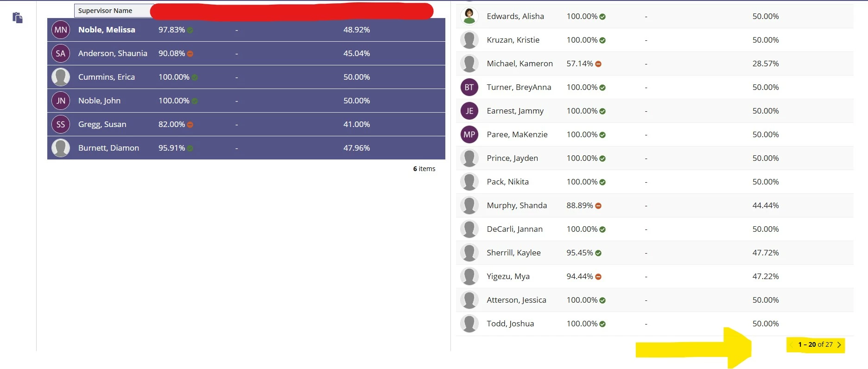Click the red status icon for Anderson, Shaunia
Viewport: 868px width, 369px height.
[190, 54]
